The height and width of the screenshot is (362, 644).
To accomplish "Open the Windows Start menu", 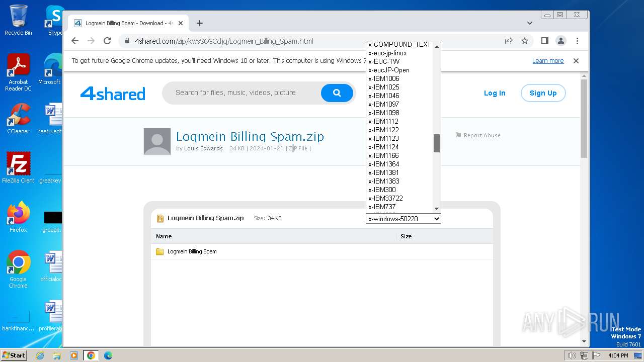I will (x=14, y=355).
